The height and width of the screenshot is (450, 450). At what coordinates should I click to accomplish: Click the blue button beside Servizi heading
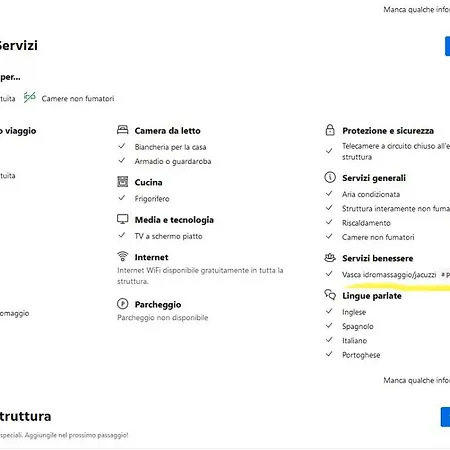click(x=447, y=46)
